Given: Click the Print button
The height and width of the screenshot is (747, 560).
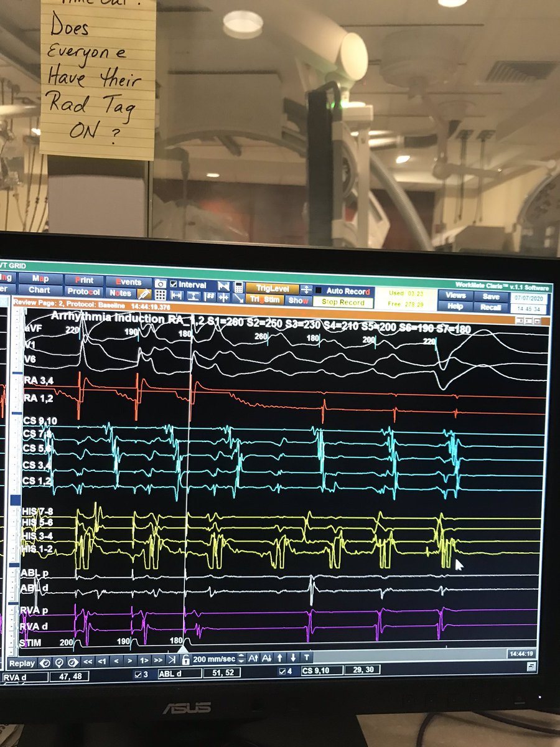Looking at the screenshot, I should (x=84, y=280).
